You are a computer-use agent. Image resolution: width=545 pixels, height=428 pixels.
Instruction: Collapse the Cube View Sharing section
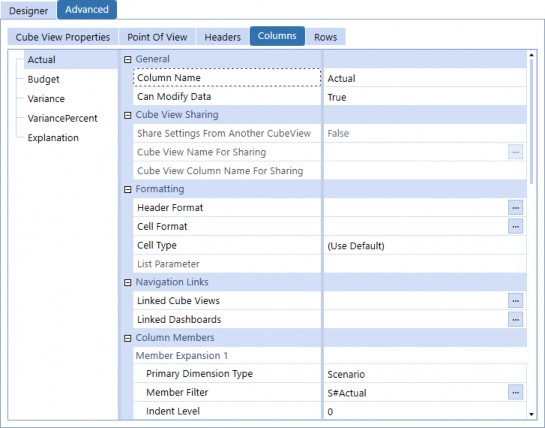coord(128,115)
